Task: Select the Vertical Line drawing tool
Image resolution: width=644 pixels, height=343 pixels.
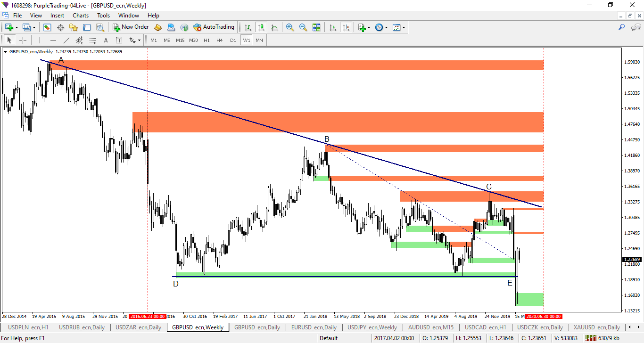Action: coord(40,40)
